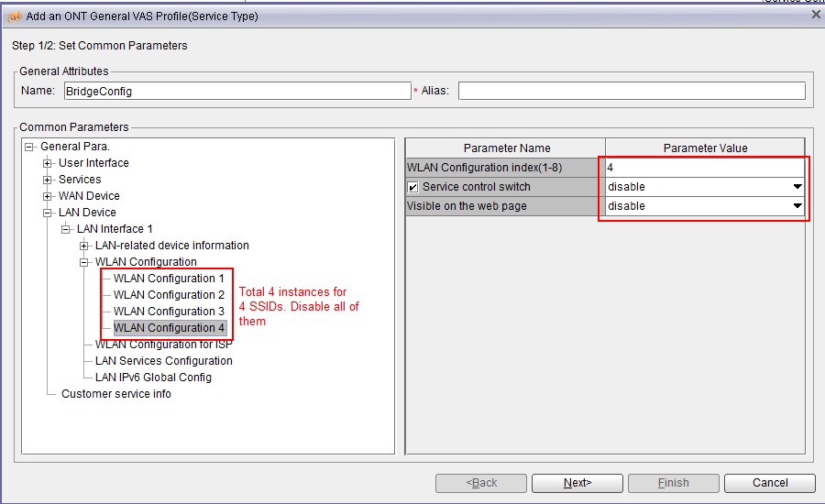The width and height of the screenshot is (825, 504).
Task: Select Customer service info tree item
Action: (x=115, y=394)
